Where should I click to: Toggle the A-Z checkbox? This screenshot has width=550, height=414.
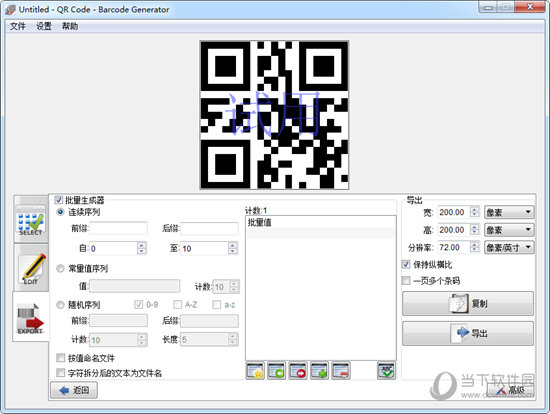click(177, 305)
